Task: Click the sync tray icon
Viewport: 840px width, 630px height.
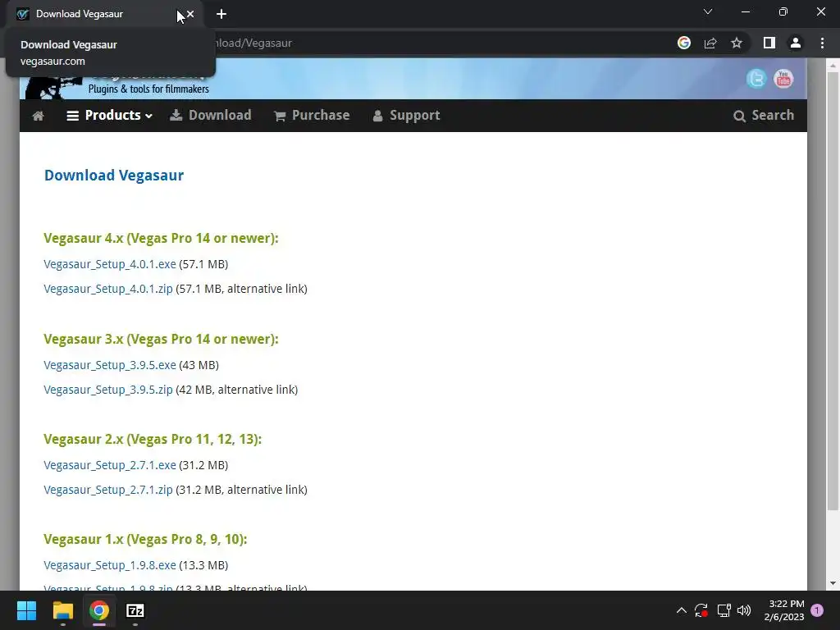Action: pyautogui.click(x=701, y=610)
